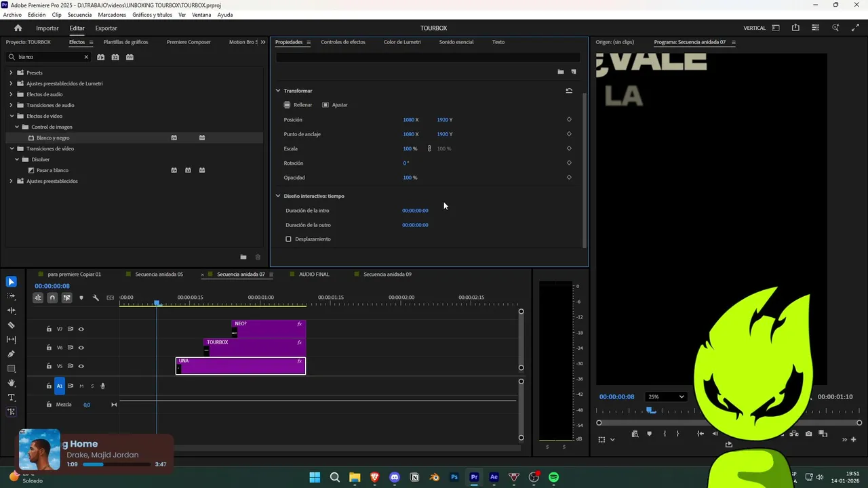
Task: Select the Hand tool
Action: [11, 383]
